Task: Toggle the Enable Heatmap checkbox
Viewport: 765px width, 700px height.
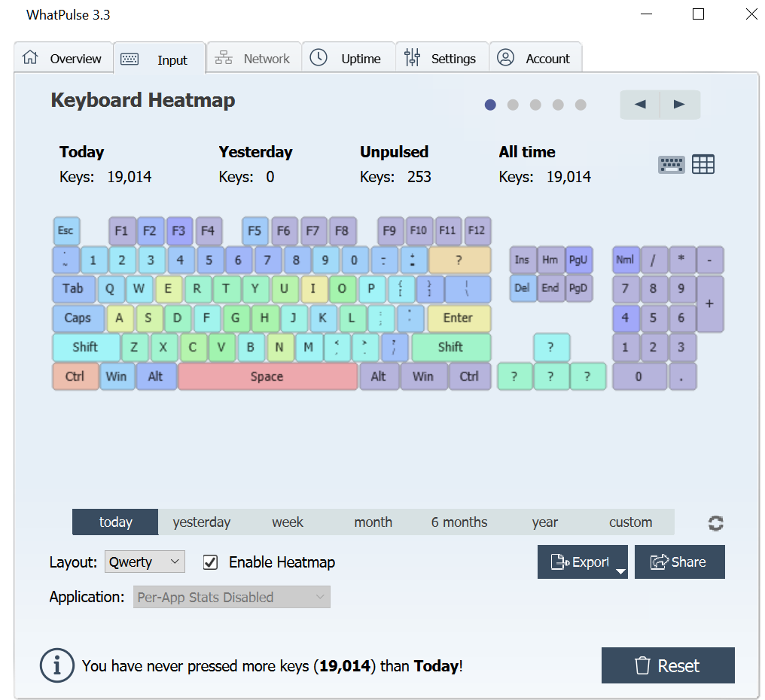Action: pos(210,562)
